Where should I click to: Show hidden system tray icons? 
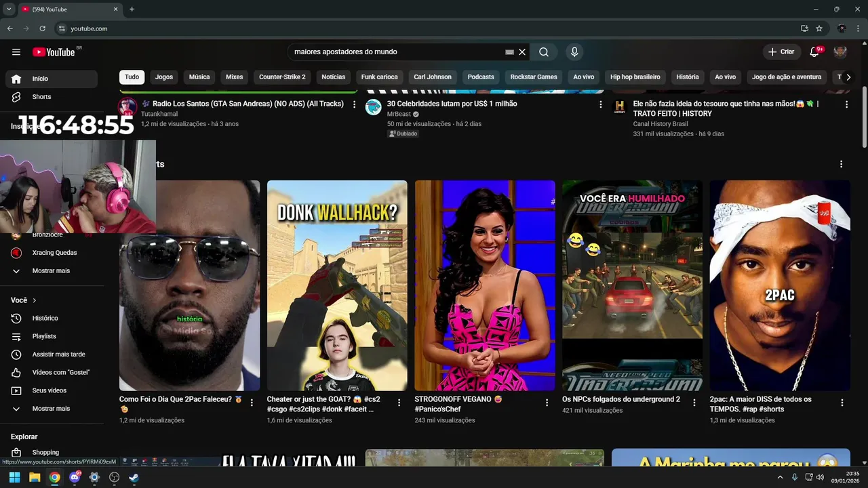[x=780, y=477]
